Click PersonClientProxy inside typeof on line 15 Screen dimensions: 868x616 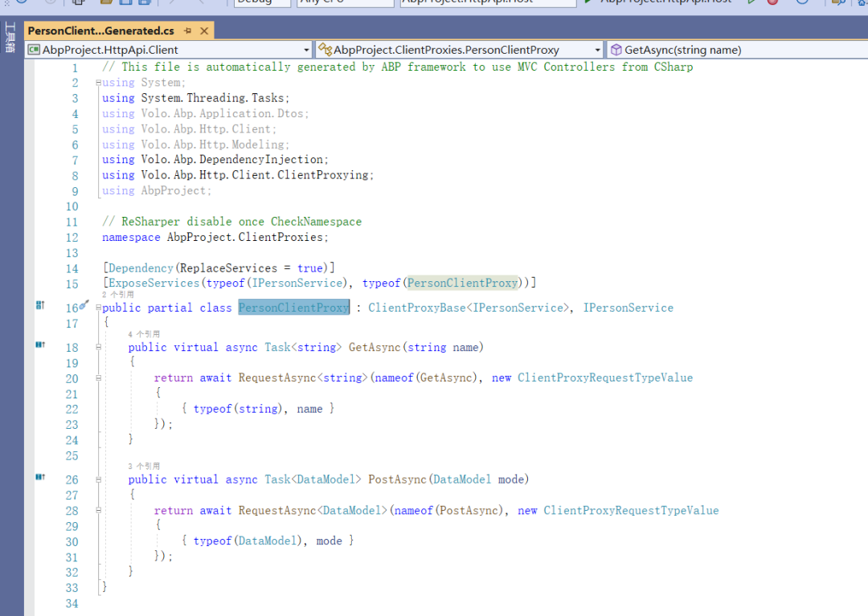pyautogui.click(x=462, y=284)
